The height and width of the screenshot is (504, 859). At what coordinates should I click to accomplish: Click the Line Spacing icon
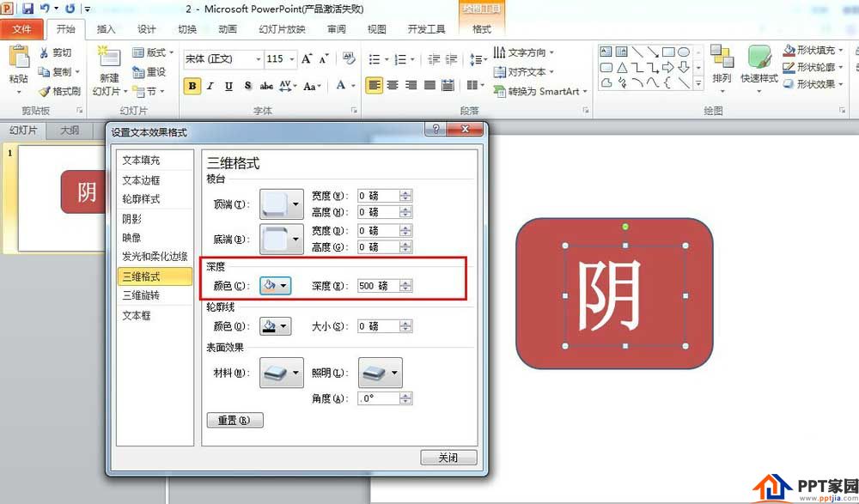(x=475, y=58)
